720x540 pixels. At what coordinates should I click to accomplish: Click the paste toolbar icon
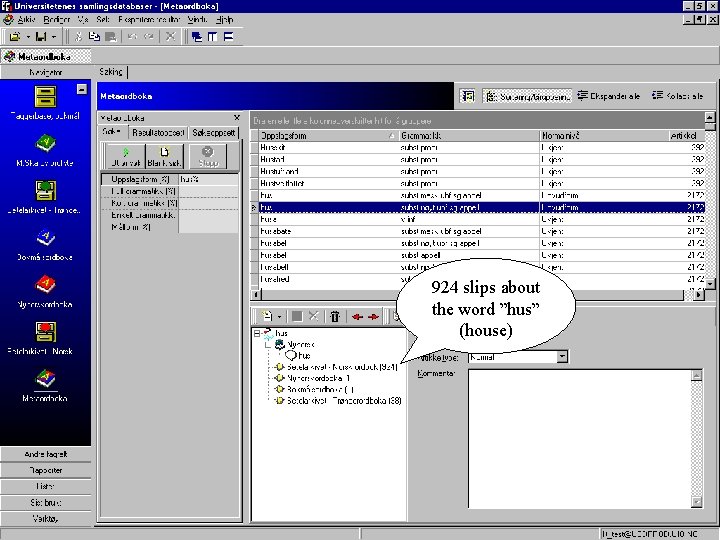click(110, 36)
